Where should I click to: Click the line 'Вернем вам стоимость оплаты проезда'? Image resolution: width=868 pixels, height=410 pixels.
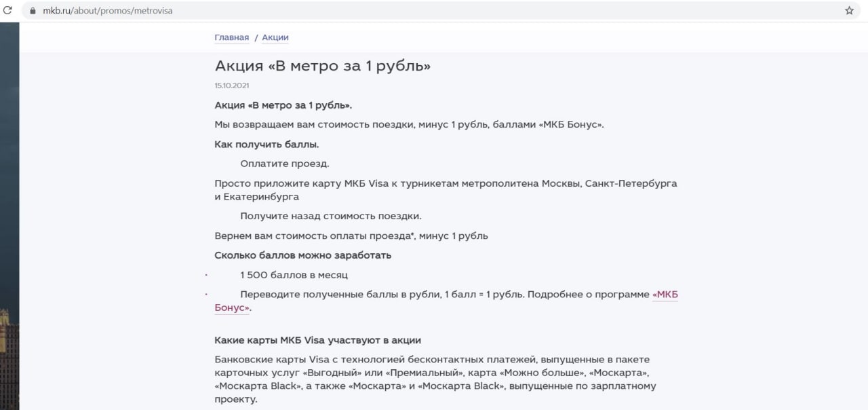(x=351, y=236)
